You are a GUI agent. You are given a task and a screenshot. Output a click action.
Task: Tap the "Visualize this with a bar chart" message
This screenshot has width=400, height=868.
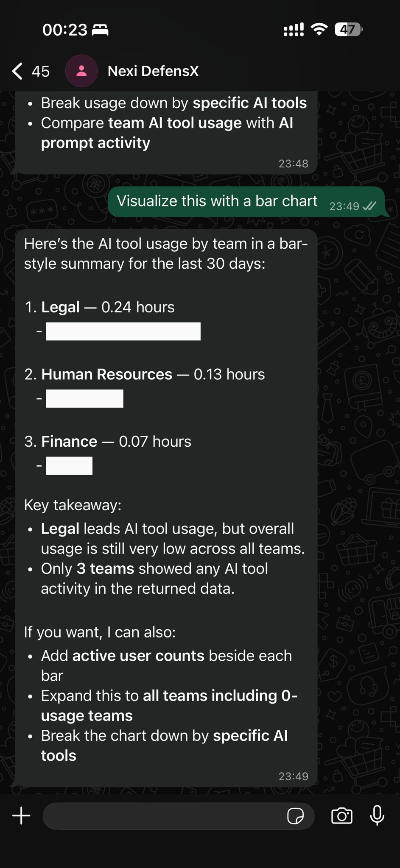217,201
